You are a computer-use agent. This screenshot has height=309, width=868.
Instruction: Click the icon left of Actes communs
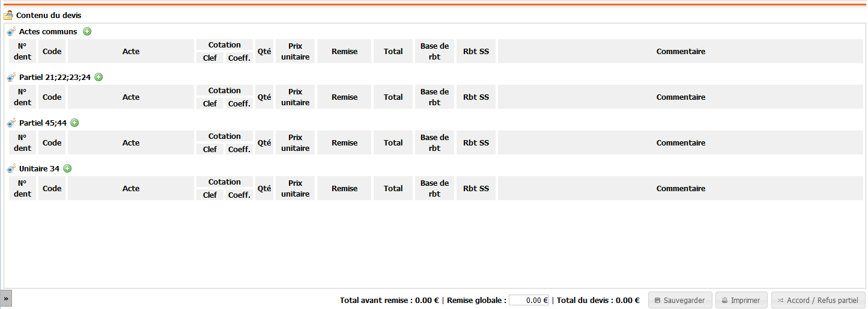tap(11, 31)
